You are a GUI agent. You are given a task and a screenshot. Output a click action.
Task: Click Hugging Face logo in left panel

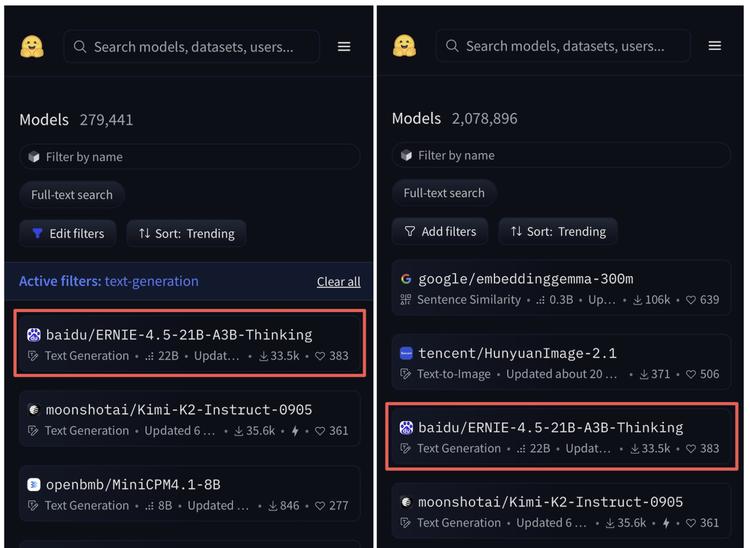pyautogui.click(x=32, y=47)
